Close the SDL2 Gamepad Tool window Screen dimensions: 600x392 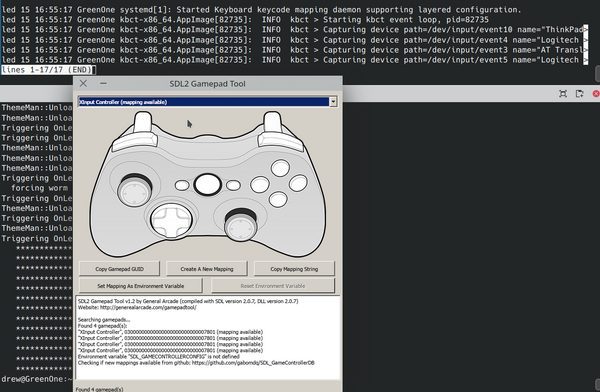[83, 83]
